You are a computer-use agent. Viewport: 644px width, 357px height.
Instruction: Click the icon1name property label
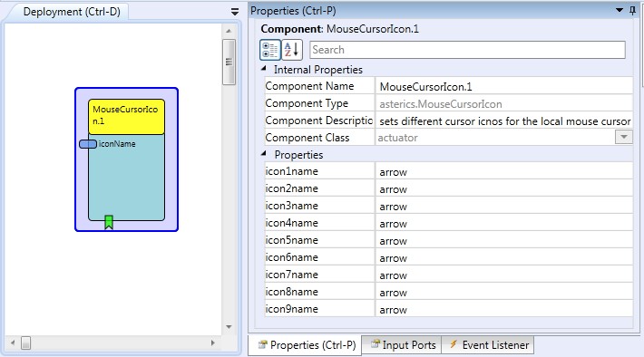291,171
